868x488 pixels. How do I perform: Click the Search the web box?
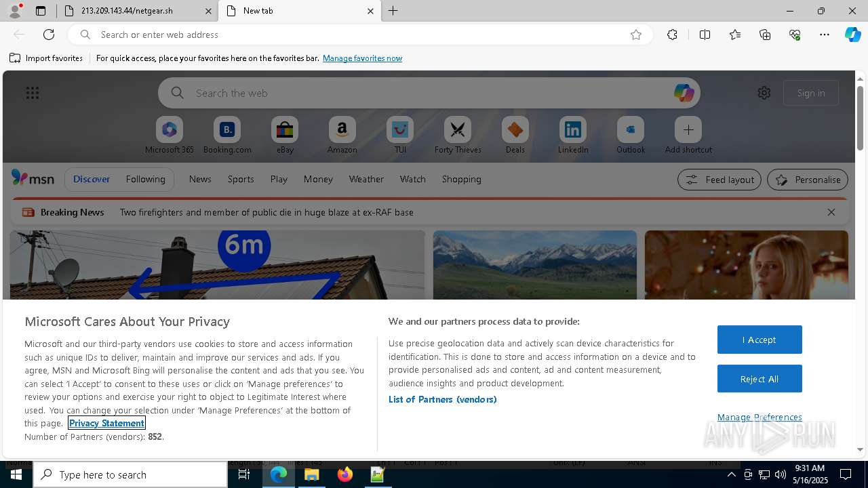click(429, 93)
